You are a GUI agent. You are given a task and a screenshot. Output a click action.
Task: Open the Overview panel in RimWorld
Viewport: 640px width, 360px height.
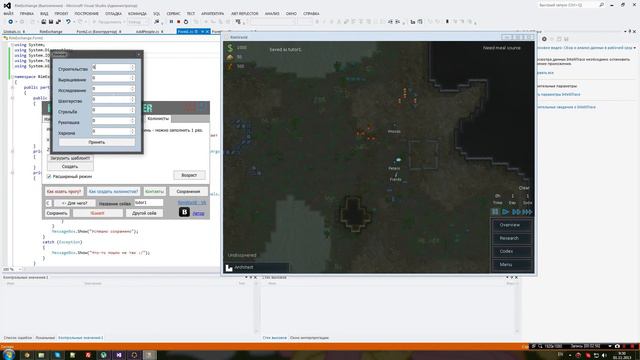(512, 225)
